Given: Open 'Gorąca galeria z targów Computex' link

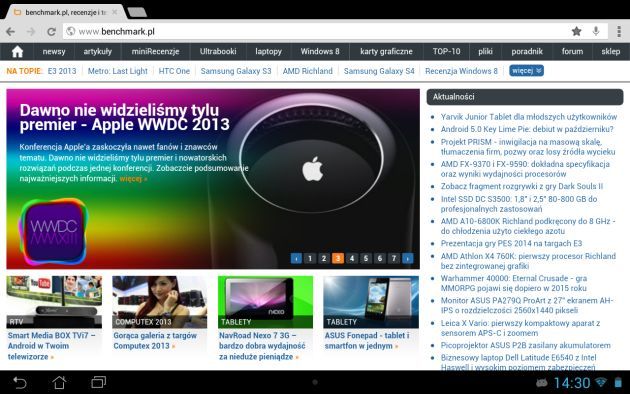Looking at the screenshot, I should coord(155,341).
